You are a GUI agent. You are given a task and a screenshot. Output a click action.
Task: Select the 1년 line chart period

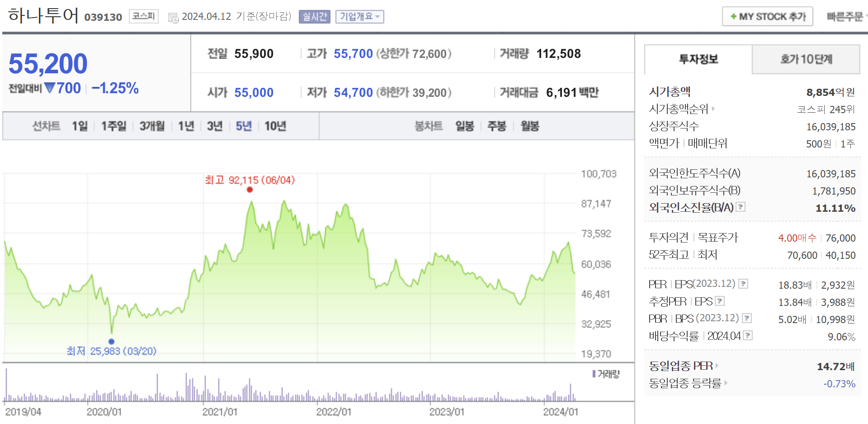pos(186,126)
